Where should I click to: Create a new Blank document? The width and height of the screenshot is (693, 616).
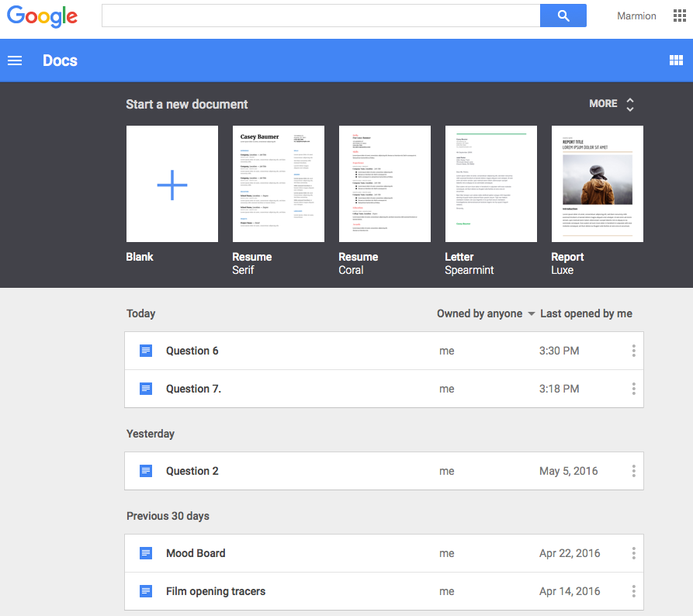172,184
